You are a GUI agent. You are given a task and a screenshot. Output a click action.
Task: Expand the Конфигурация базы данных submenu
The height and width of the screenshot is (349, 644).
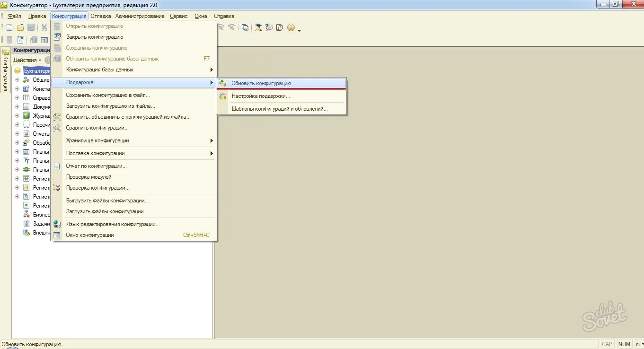(x=133, y=70)
